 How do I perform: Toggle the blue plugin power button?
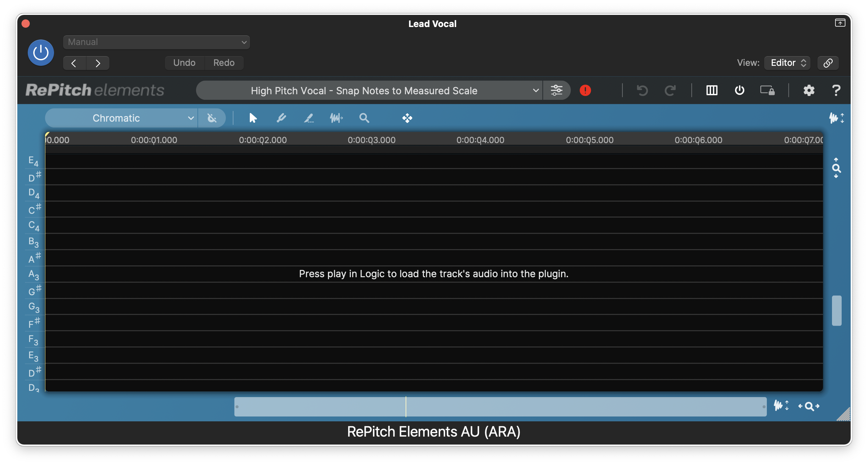41,53
